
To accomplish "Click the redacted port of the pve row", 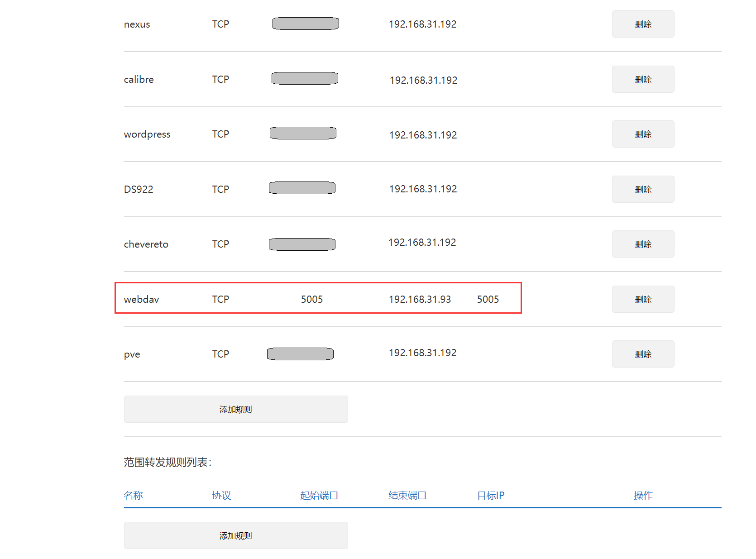I will [300, 354].
